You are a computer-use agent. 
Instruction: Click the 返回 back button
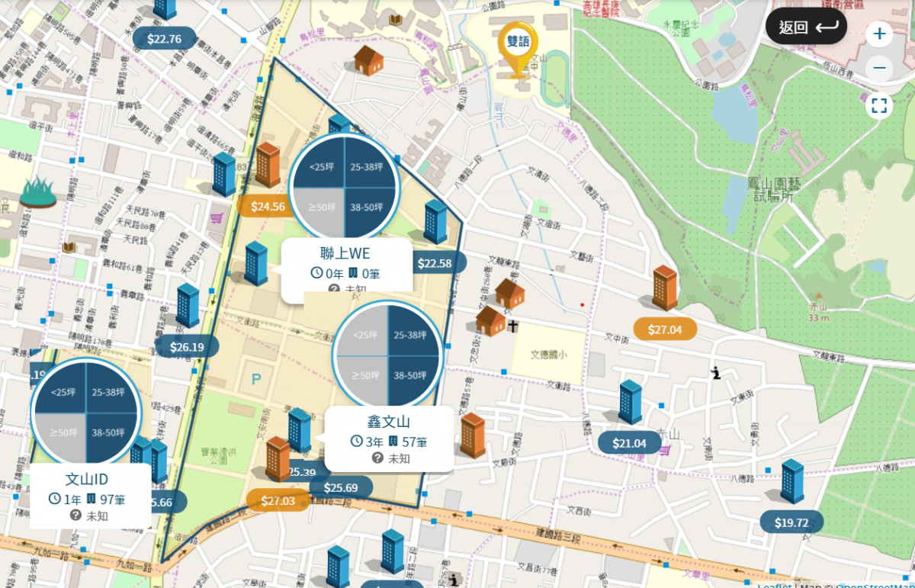click(x=807, y=27)
